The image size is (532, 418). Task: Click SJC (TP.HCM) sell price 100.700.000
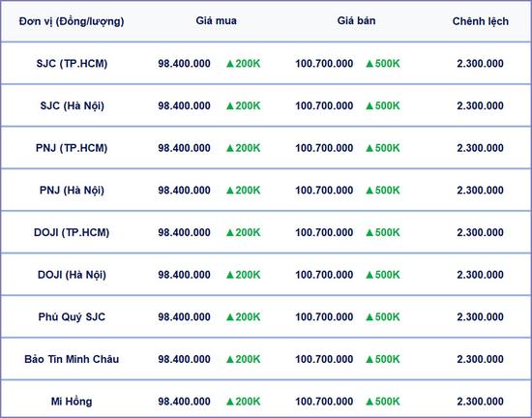tap(324, 64)
